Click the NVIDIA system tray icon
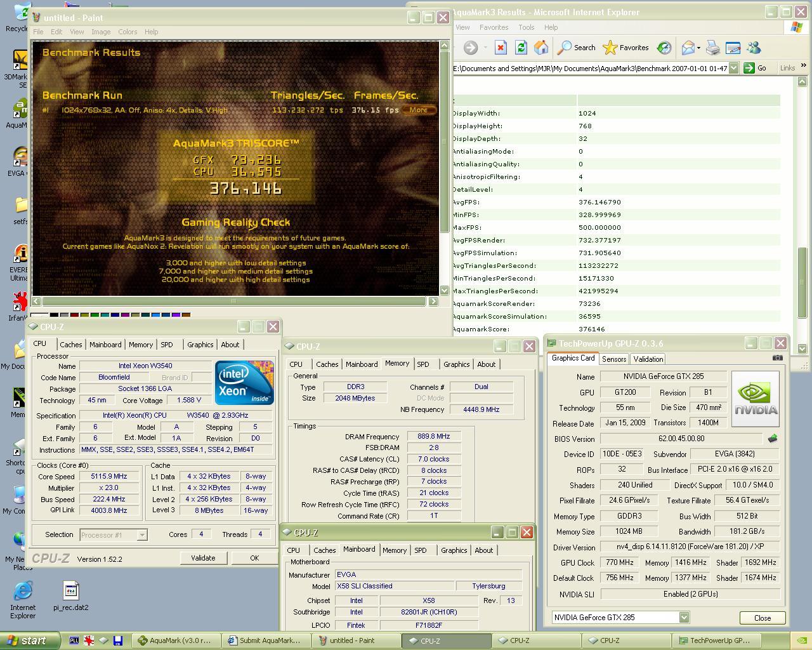 click(x=801, y=641)
